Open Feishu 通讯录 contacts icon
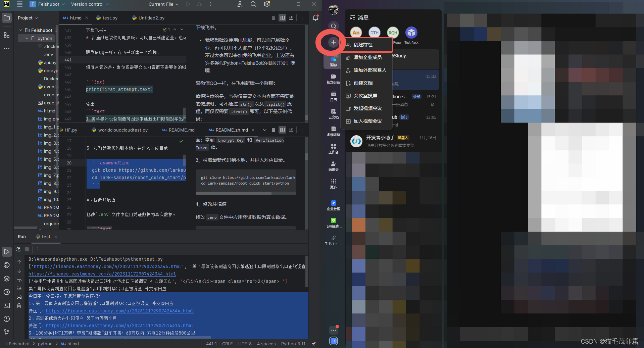 pyautogui.click(x=333, y=166)
